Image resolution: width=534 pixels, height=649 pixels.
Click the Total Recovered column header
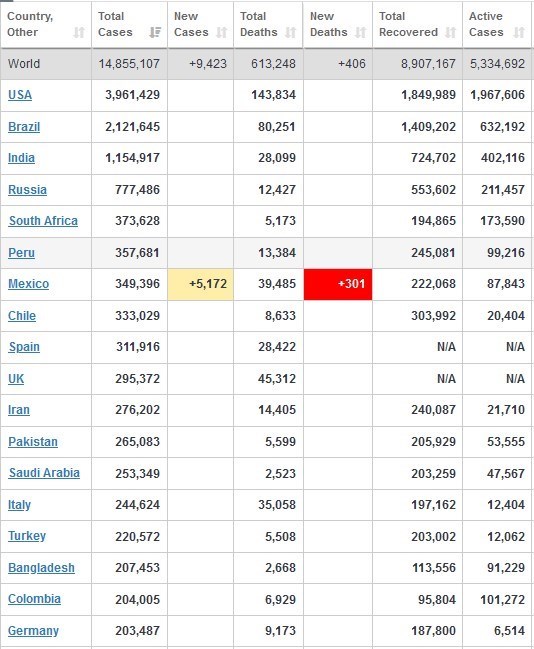(417, 24)
